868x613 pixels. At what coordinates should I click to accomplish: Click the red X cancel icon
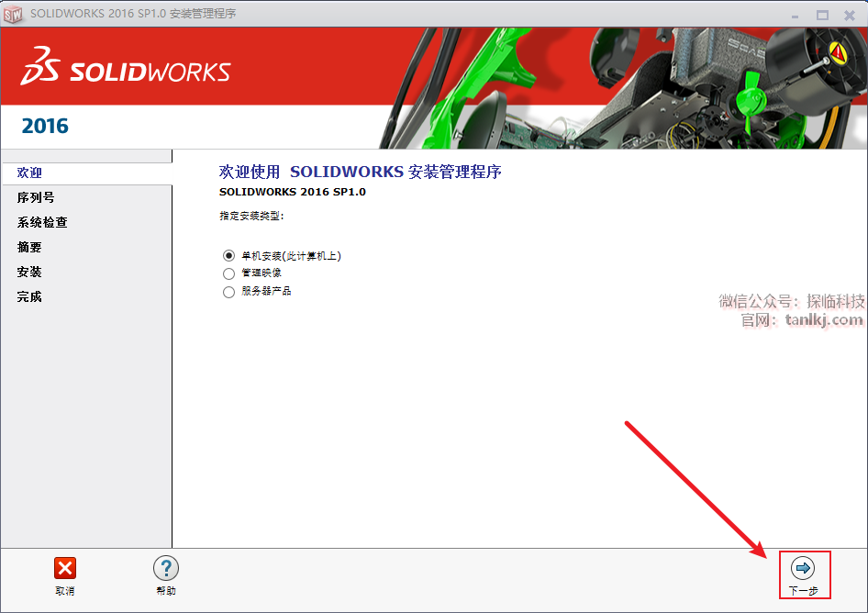(x=65, y=568)
